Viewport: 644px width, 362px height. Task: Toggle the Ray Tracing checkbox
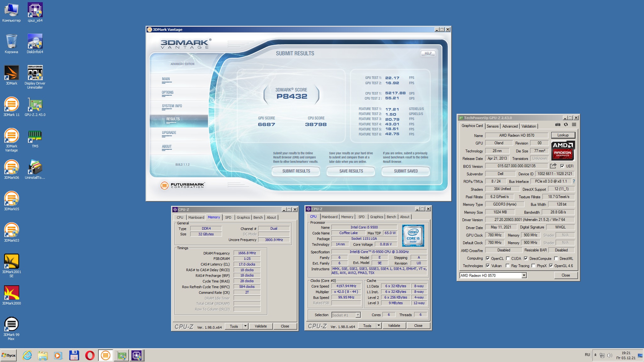click(x=508, y=266)
